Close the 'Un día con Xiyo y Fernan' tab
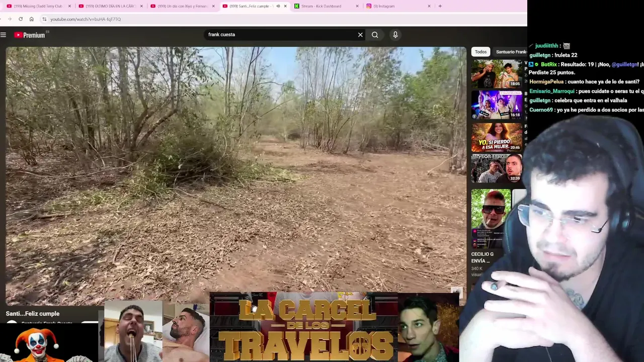This screenshot has width=644, height=362. [x=213, y=6]
